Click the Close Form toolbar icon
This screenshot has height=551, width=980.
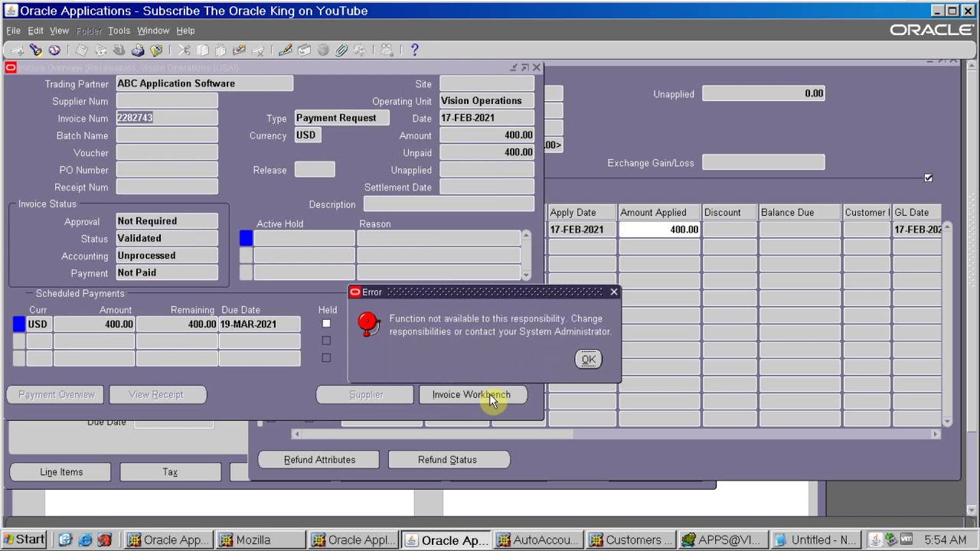156,51
